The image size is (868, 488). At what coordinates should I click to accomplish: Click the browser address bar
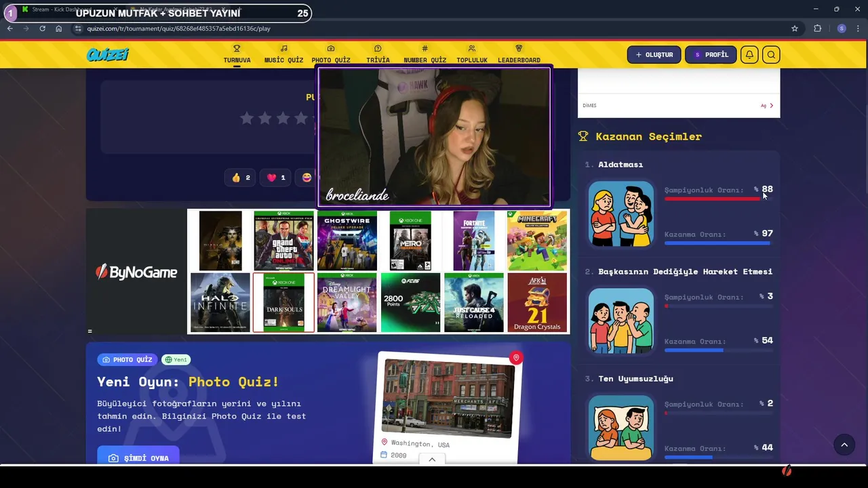click(x=434, y=28)
